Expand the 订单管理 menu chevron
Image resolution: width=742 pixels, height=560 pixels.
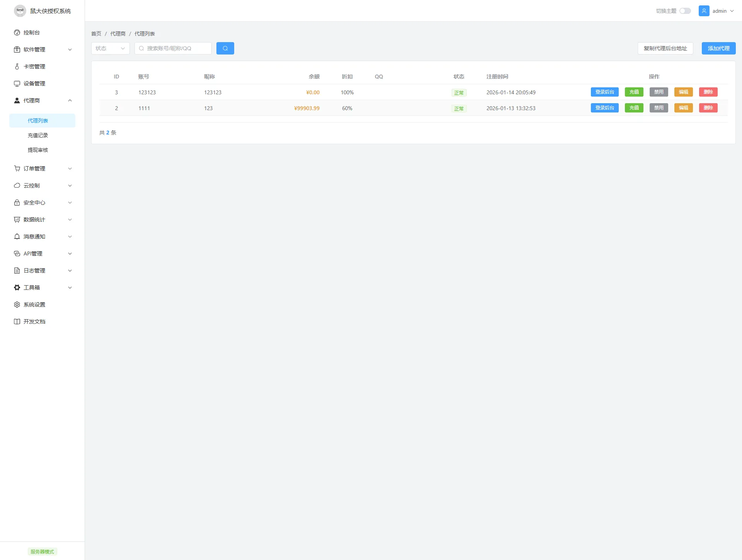pyautogui.click(x=70, y=169)
